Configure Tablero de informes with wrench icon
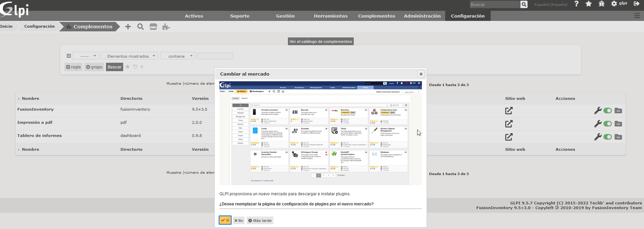Screen dimensions: 644x229 point(598,137)
